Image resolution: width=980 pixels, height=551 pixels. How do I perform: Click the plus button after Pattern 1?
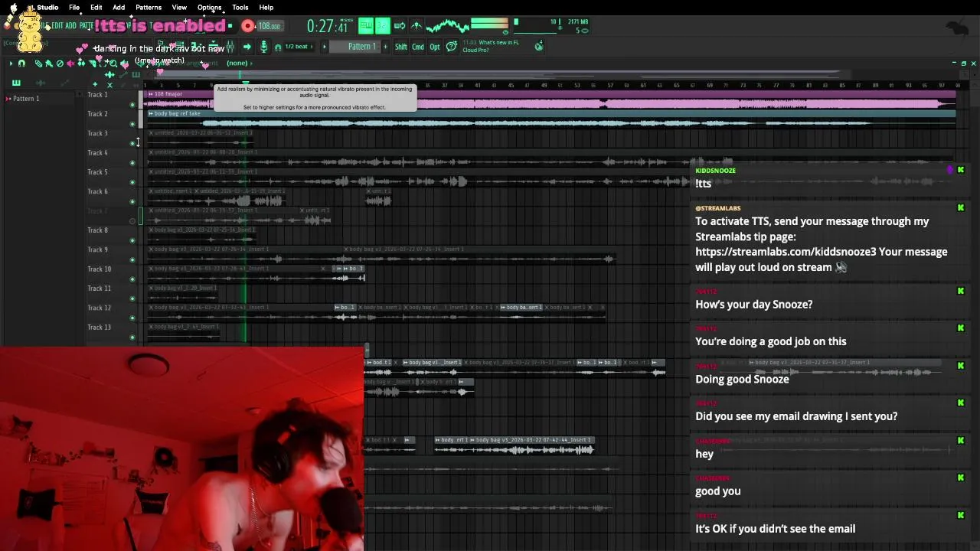pos(384,47)
